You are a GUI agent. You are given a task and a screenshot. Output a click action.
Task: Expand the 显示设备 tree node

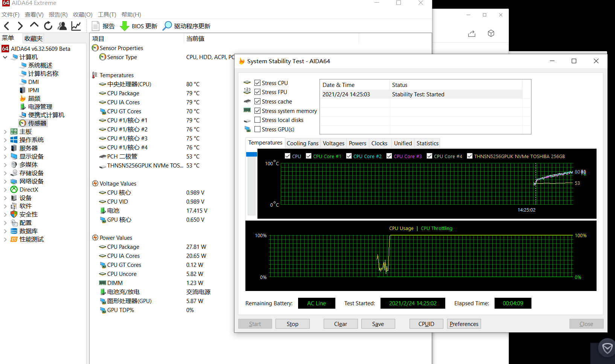tap(5, 157)
